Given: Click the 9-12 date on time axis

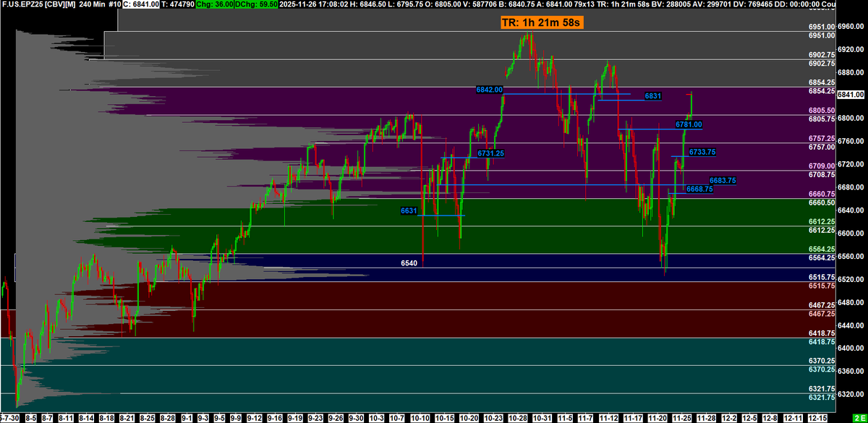Looking at the screenshot, I should [255, 418].
